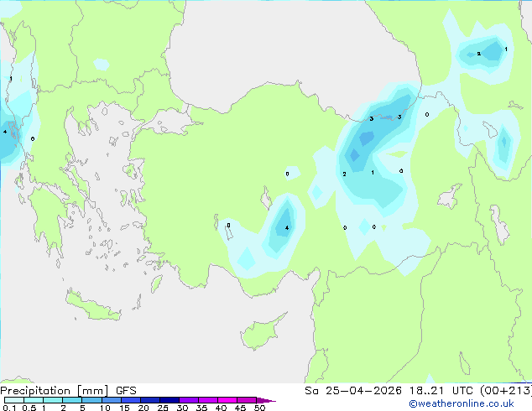Image resolution: width=532 pixels, height=411 pixels.
Task: Click the above-50 mm arrow tip of legend
Action: (266, 400)
